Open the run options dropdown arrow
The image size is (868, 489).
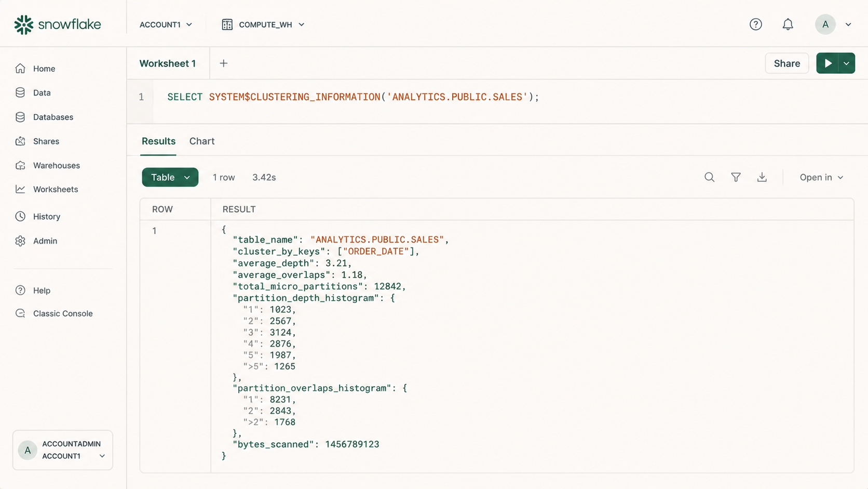(847, 63)
